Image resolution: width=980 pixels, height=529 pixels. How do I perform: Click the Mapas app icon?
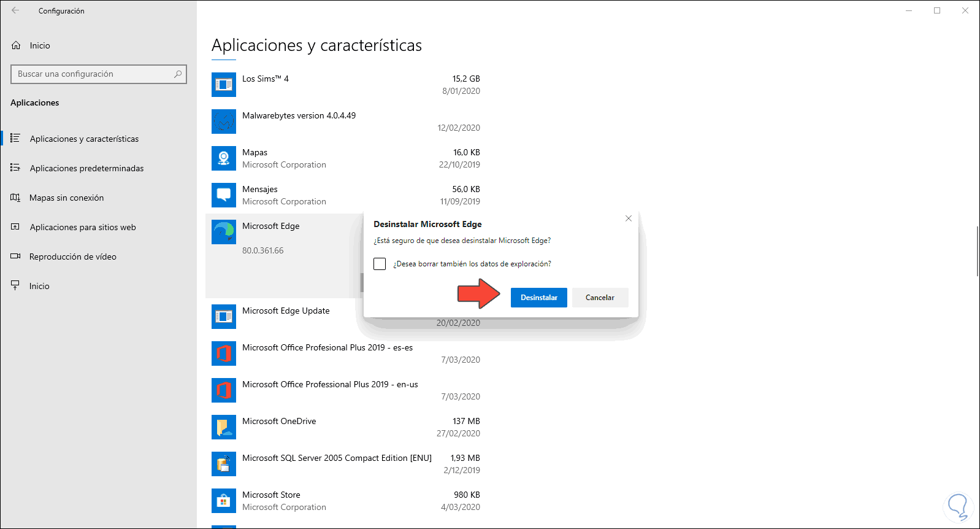pyautogui.click(x=224, y=158)
